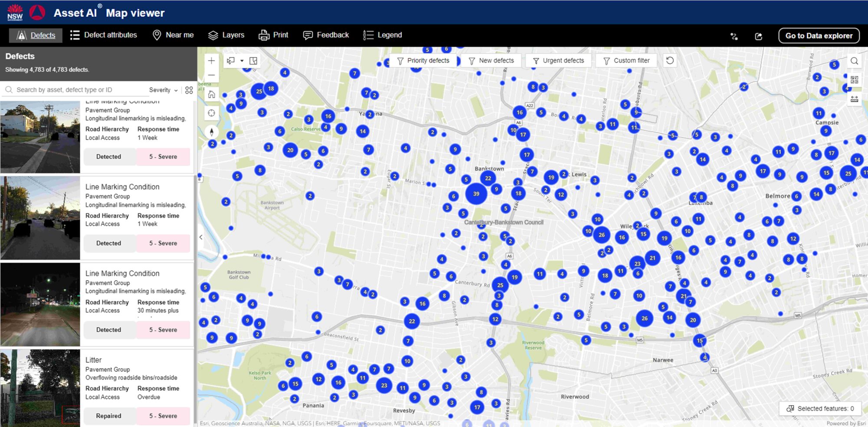Click 5 - Severe on Litter defect
868x427 pixels.
[x=163, y=416]
